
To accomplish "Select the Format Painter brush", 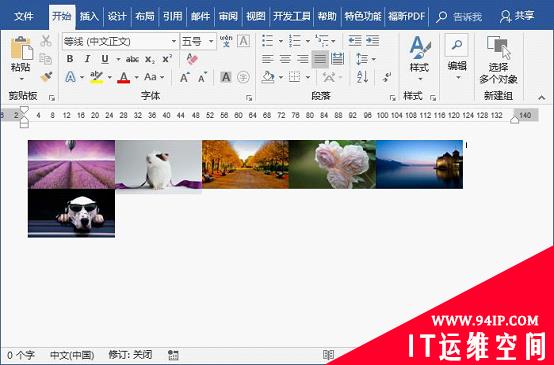I will click(46, 76).
